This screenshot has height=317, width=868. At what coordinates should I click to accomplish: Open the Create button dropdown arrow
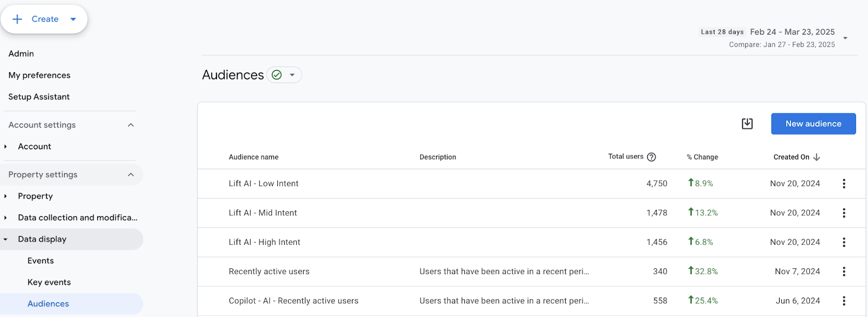tap(73, 19)
